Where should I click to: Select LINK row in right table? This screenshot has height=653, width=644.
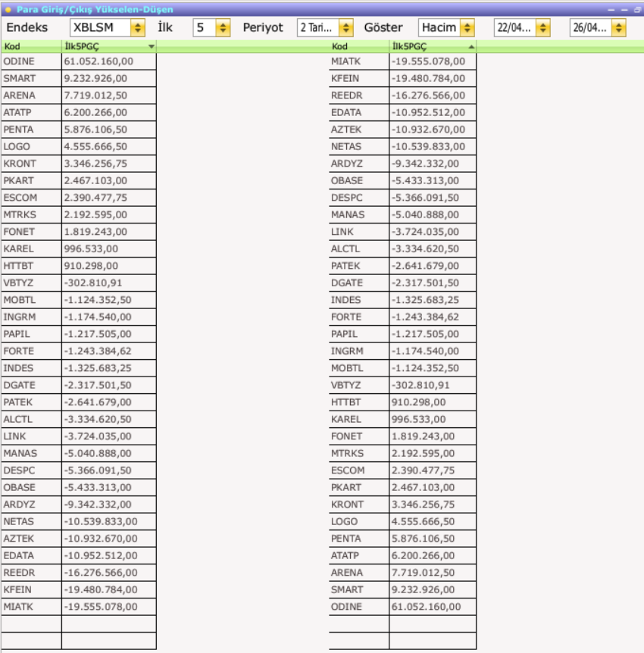click(402, 232)
